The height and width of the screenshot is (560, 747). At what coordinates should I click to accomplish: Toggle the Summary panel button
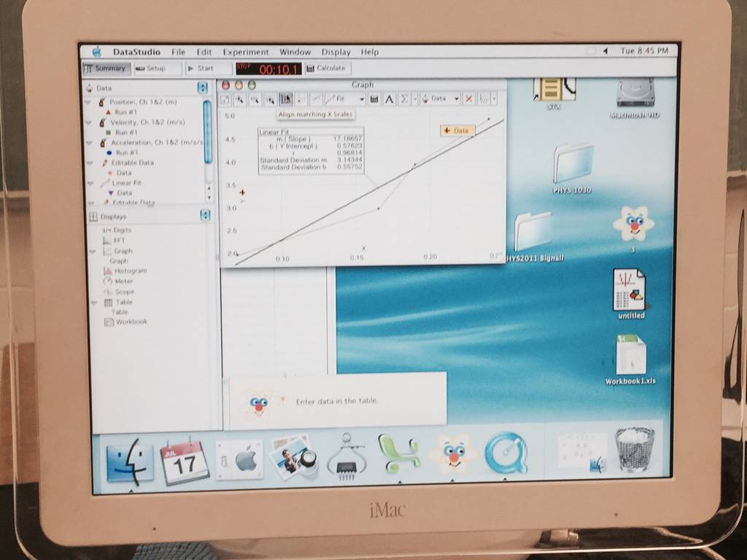coord(106,69)
